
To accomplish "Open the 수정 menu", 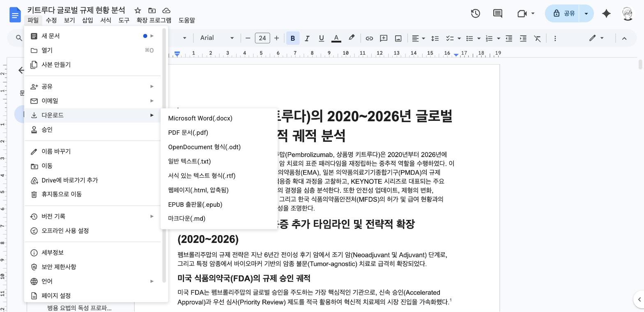I will [51, 20].
